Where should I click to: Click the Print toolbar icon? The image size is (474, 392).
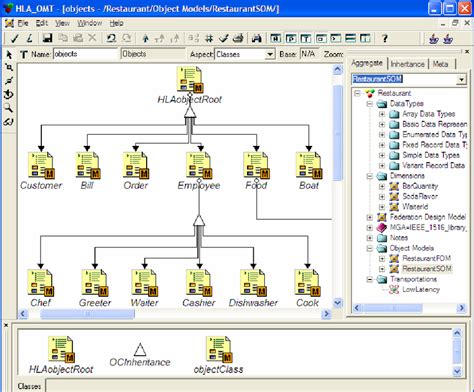(x=238, y=38)
